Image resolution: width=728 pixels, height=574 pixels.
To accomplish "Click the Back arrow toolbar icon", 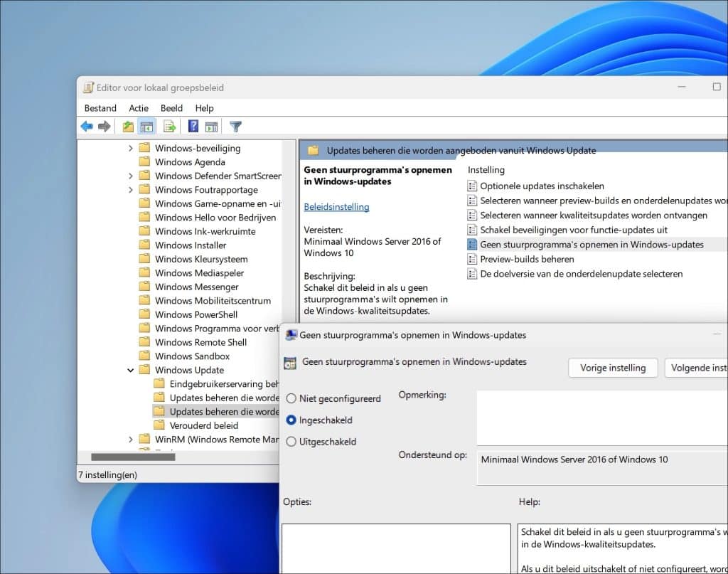I will click(87, 127).
